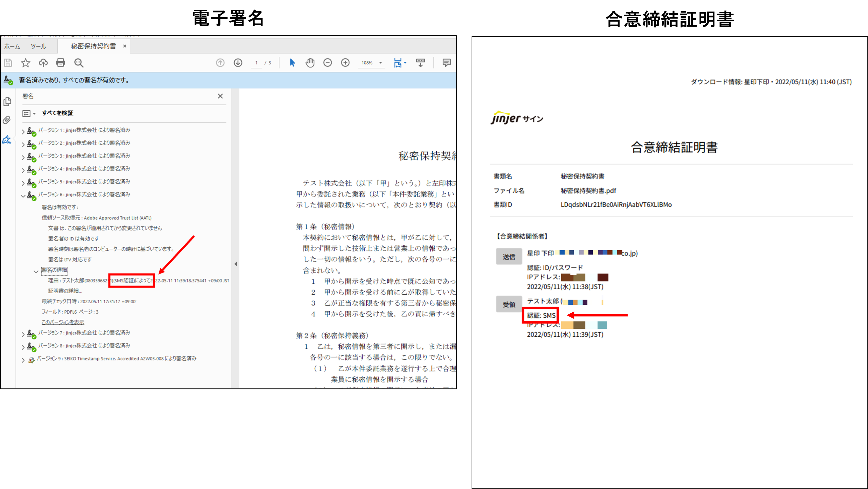The height and width of the screenshot is (489, 868).
Task: Select the 秘密保持契約書 document tab
Action: 93,46
